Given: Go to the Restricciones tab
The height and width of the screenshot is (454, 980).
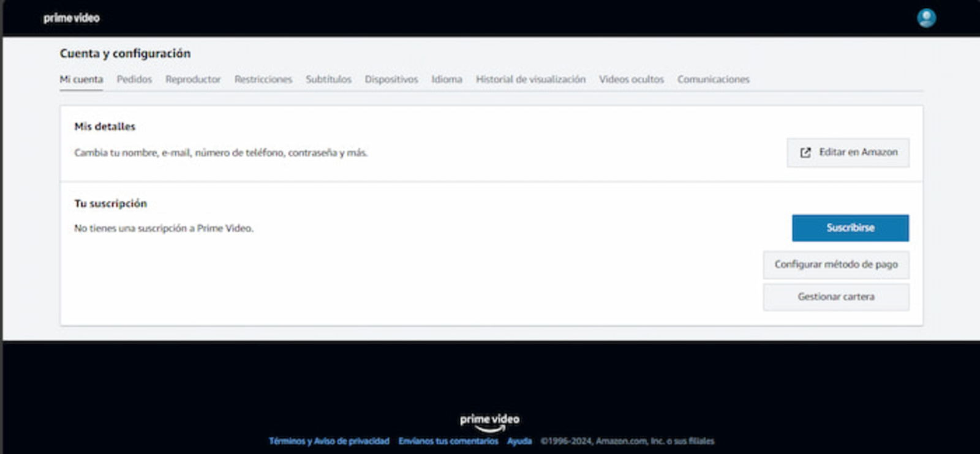Looking at the screenshot, I should pyautogui.click(x=263, y=79).
